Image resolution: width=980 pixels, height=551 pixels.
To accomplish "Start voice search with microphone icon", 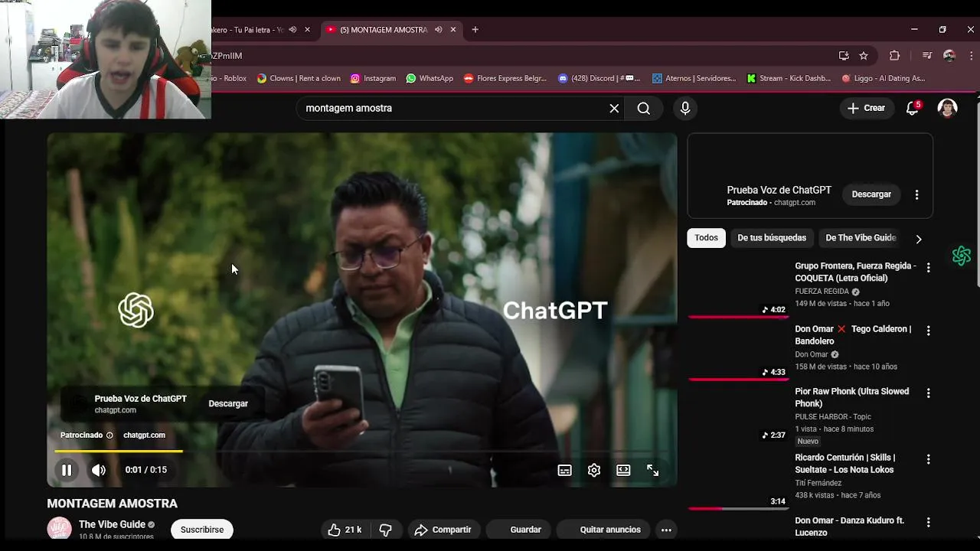I will (685, 108).
